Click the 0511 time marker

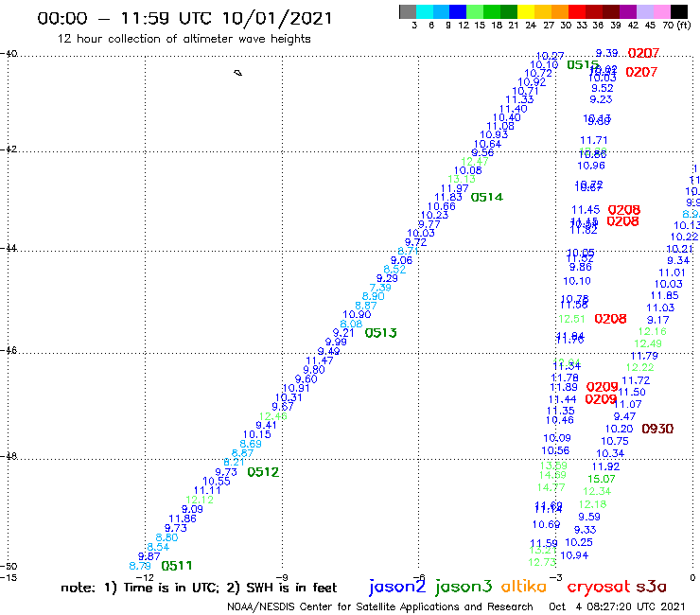177,566
